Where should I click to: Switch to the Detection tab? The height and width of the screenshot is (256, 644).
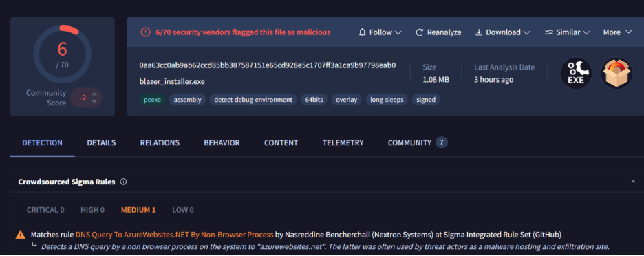click(42, 142)
